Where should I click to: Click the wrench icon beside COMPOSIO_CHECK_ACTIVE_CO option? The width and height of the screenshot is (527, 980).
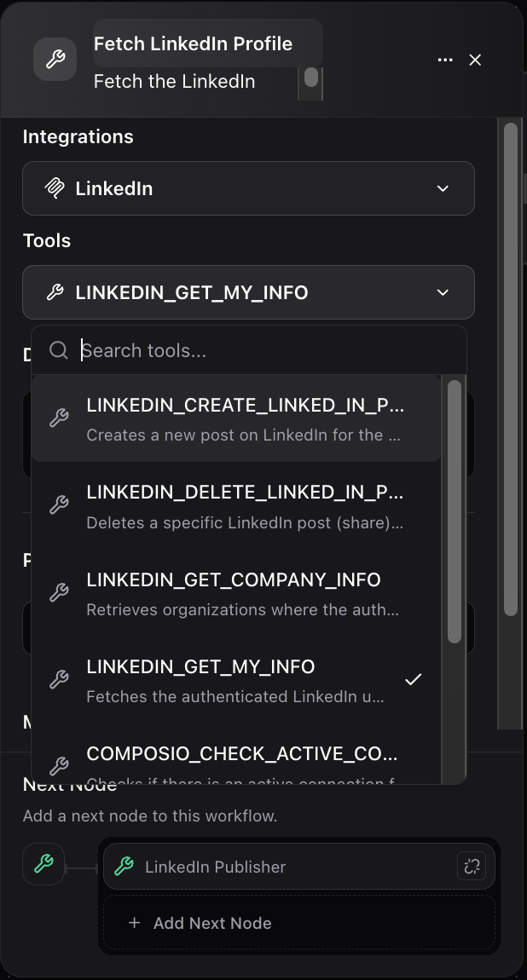[x=59, y=765]
